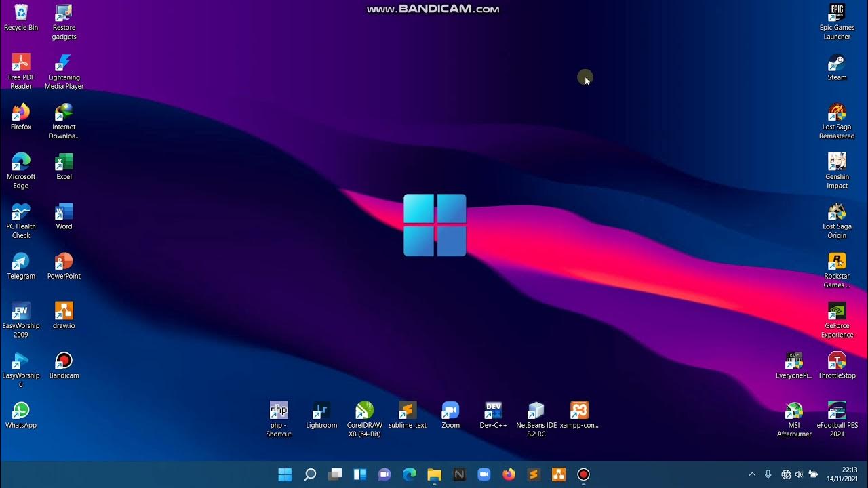Select the Restore gadgets shortcut
The height and width of the screenshot is (488, 868).
[x=64, y=22]
